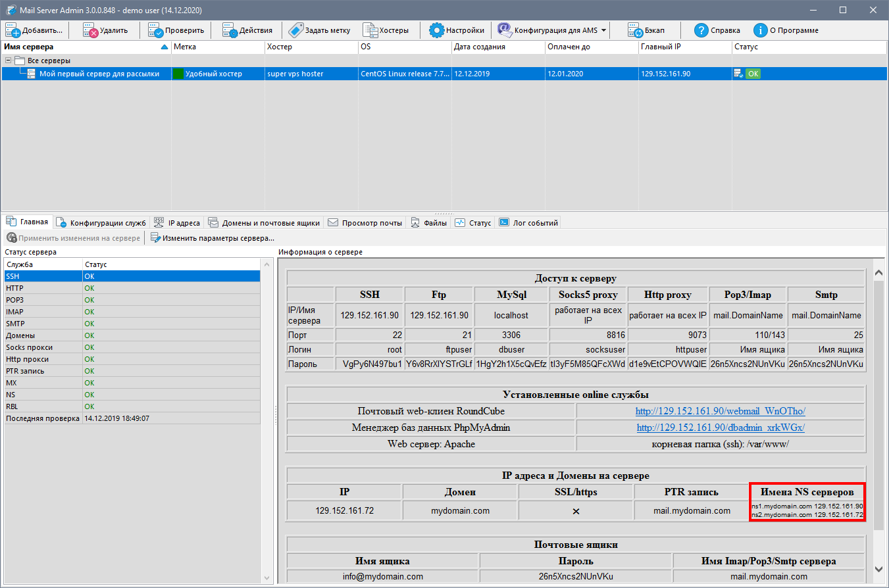
Task: Select the RBL service row
Action: pos(132,406)
